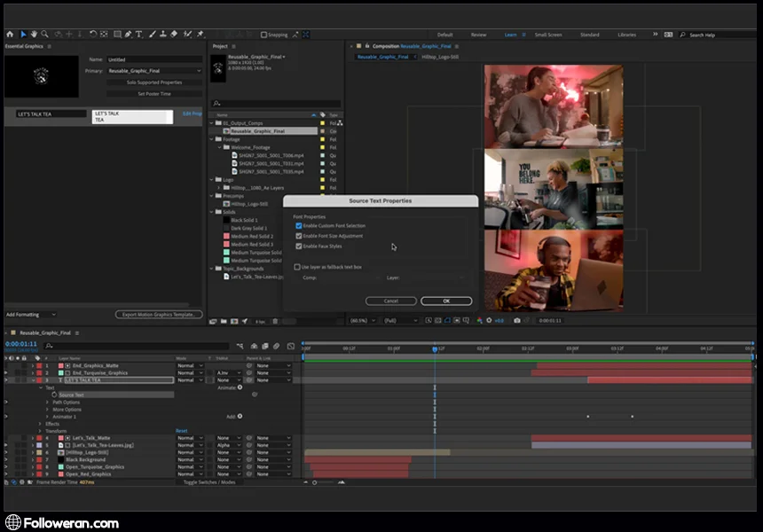This screenshot has width=763, height=532.
Task: Open the Add Formatting dropdown
Action: coord(31,315)
